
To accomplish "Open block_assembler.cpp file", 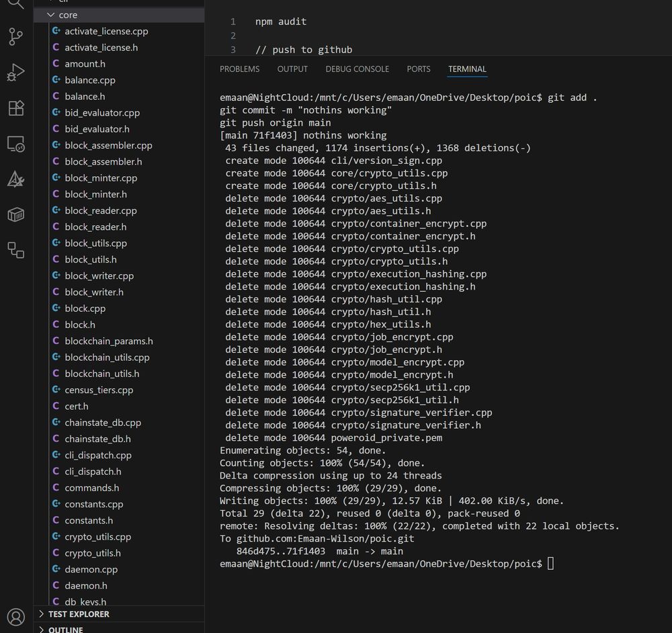I will (x=119, y=145).
